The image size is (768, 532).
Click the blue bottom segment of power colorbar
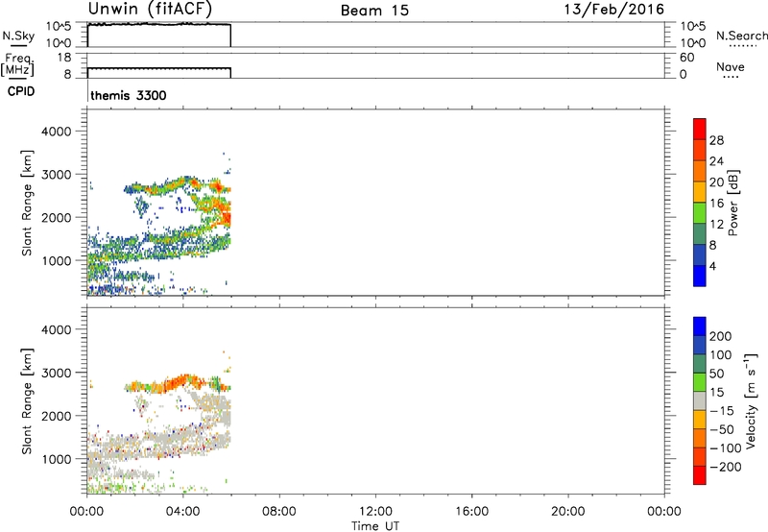click(700, 276)
